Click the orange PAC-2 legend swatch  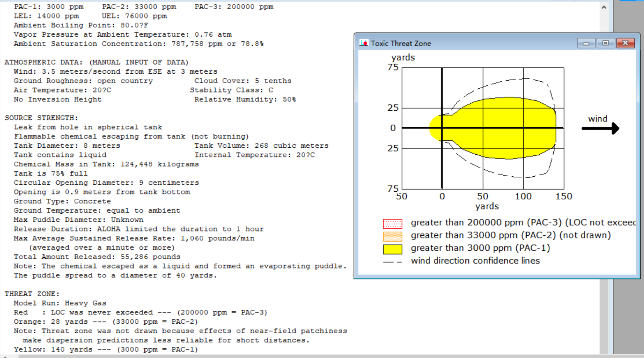click(x=392, y=236)
